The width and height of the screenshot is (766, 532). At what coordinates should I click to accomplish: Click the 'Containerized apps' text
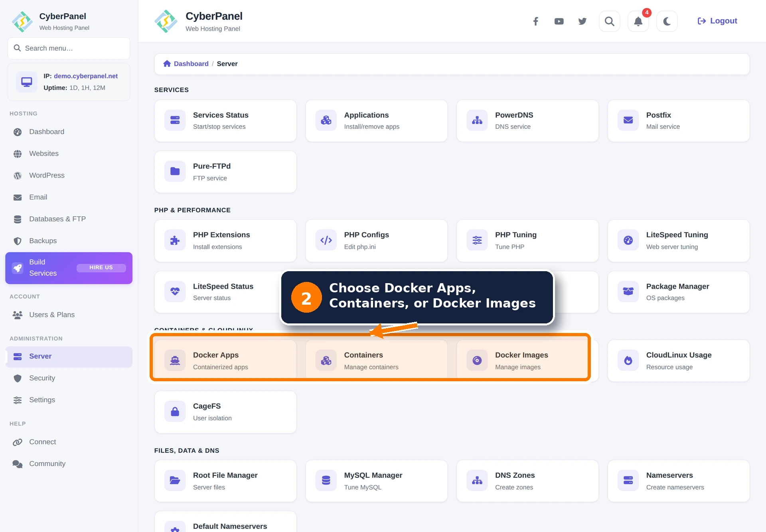point(220,367)
